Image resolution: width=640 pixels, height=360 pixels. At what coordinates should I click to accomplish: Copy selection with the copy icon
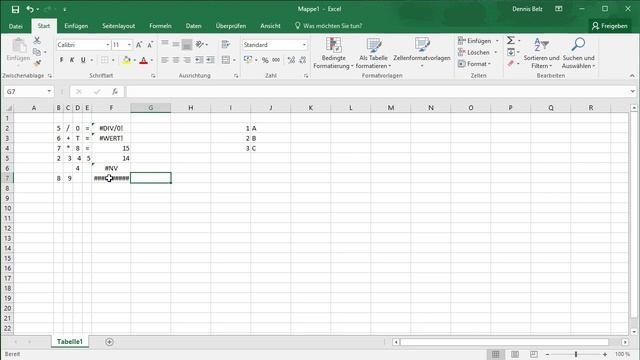[x=37, y=52]
